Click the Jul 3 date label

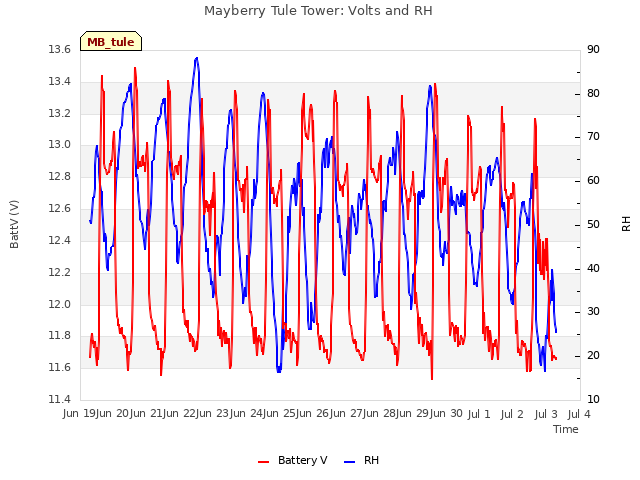point(546,414)
